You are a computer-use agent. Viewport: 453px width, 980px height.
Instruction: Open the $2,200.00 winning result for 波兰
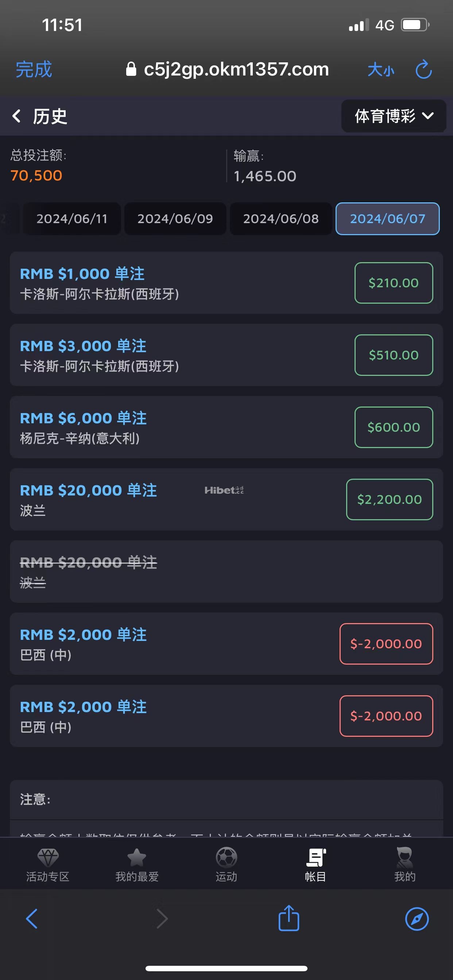389,499
